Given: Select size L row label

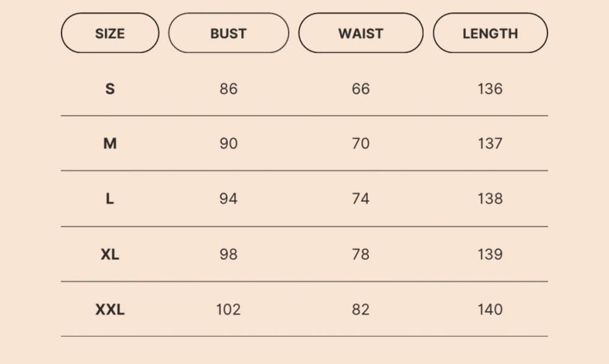Looking at the screenshot, I should [110, 198].
